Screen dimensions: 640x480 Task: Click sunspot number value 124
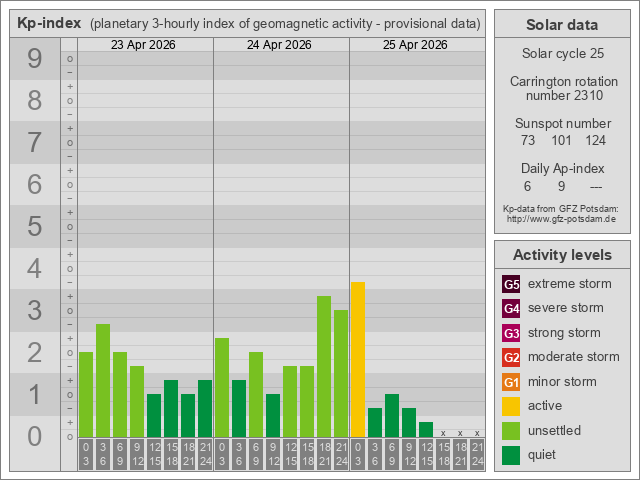(x=596, y=141)
